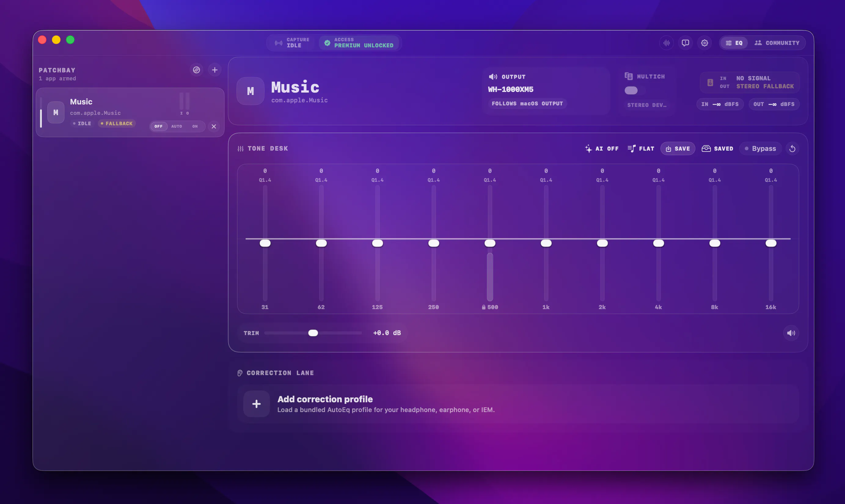Click the 8k band slider handle
This screenshot has height=504, width=845.
pos(715,243)
